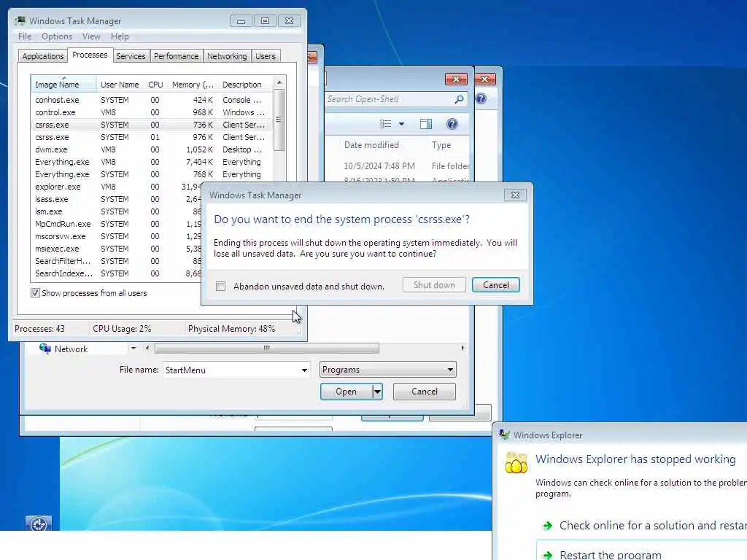Select the lsass.exe process row

pyautogui.click(x=117, y=199)
